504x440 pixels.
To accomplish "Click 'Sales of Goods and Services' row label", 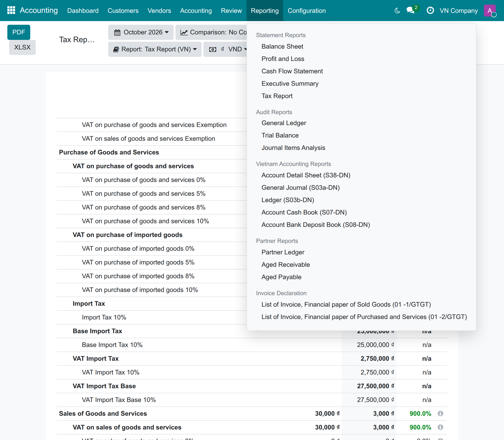I will tap(103, 413).
